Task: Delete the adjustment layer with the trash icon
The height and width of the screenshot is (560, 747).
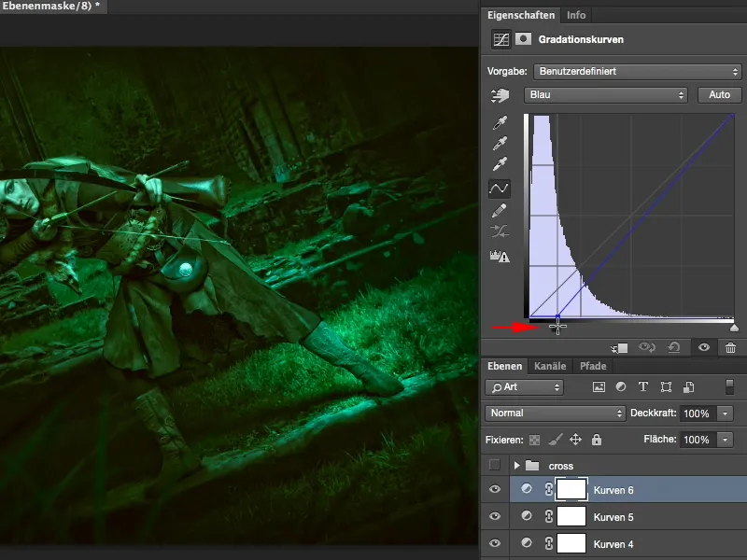Action: (730, 348)
